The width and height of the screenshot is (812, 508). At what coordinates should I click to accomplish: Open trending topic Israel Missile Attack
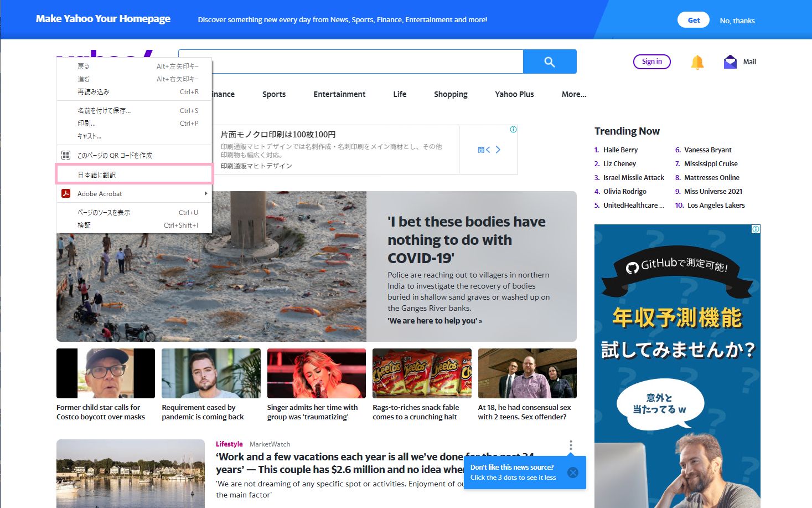pyautogui.click(x=634, y=177)
